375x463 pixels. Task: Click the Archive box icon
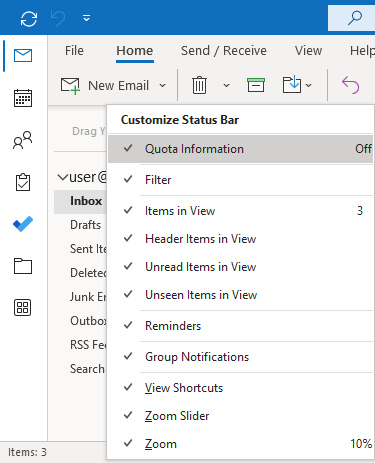pos(256,85)
